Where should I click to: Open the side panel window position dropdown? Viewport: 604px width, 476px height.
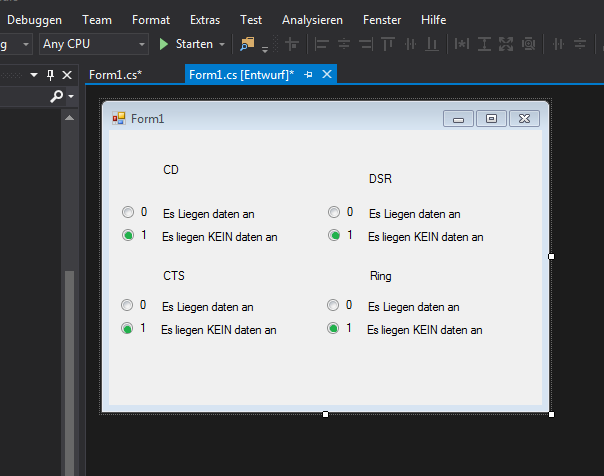click(x=34, y=75)
